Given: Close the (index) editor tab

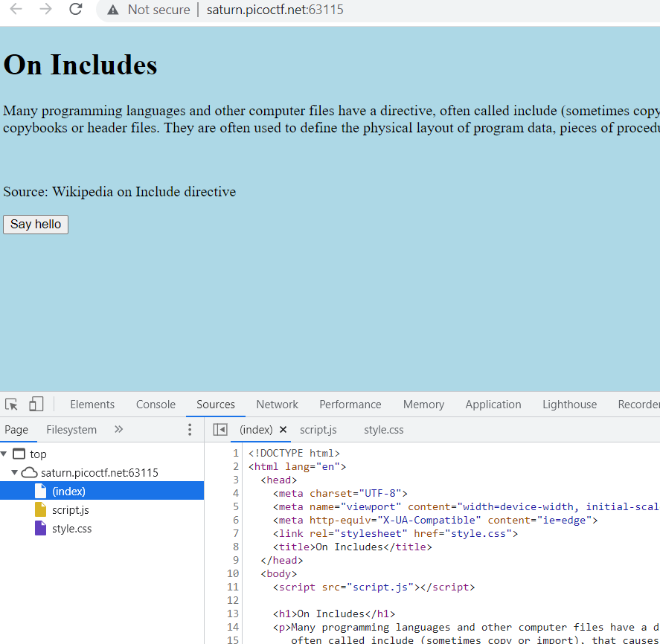Looking at the screenshot, I should pos(283,430).
